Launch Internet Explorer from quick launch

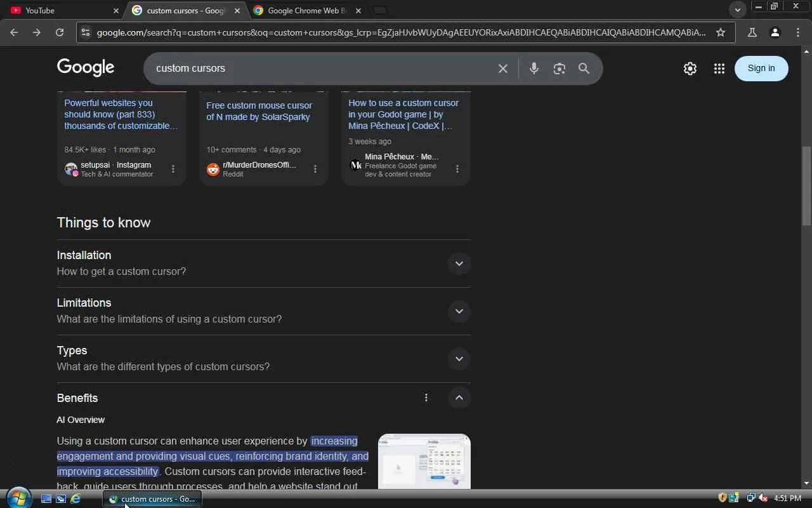pos(75,499)
